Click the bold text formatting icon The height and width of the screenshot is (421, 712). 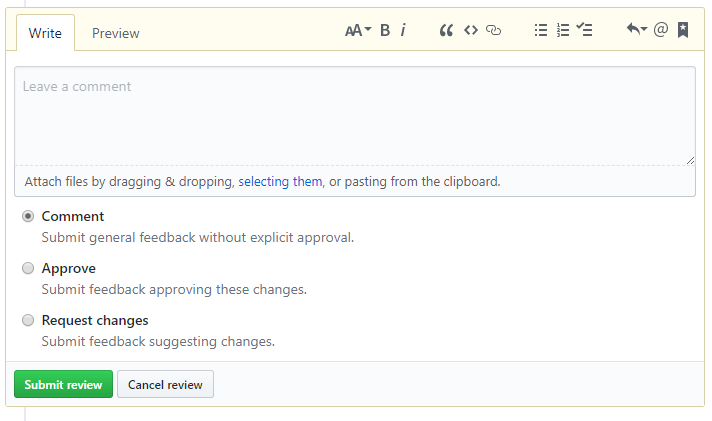(x=385, y=30)
